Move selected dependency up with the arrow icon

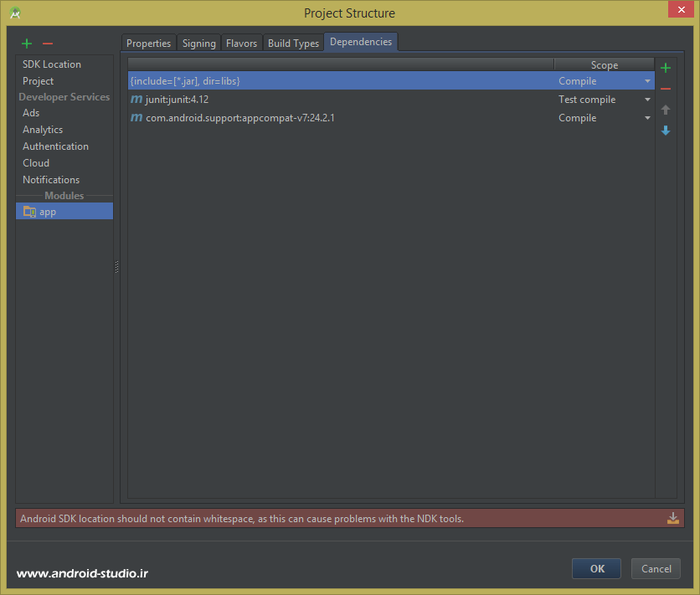(x=665, y=110)
